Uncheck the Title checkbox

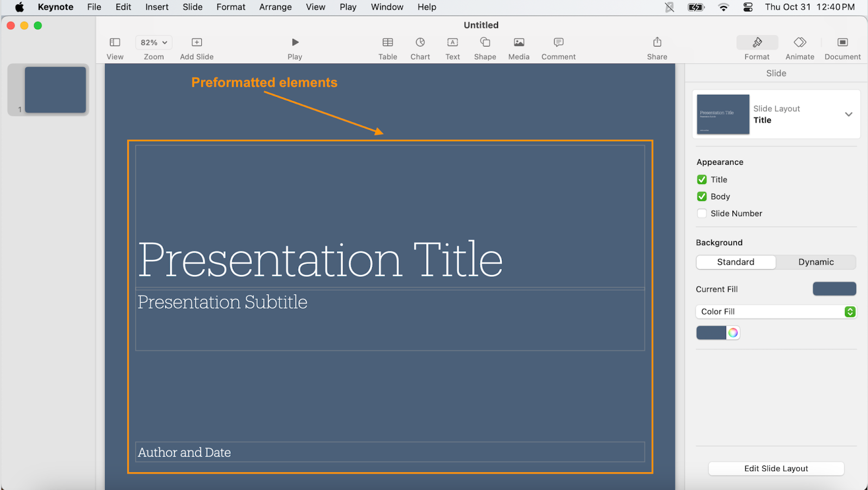coord(702,179)
